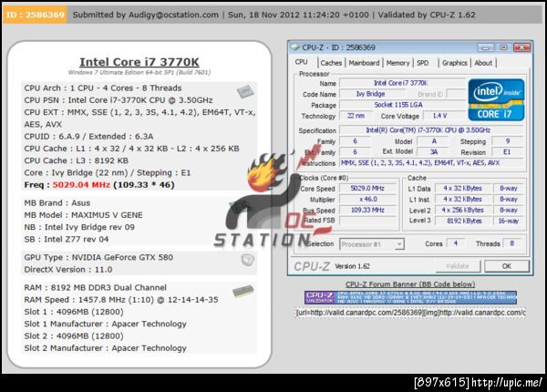Select the Memory tab

[x=397, y=63]
